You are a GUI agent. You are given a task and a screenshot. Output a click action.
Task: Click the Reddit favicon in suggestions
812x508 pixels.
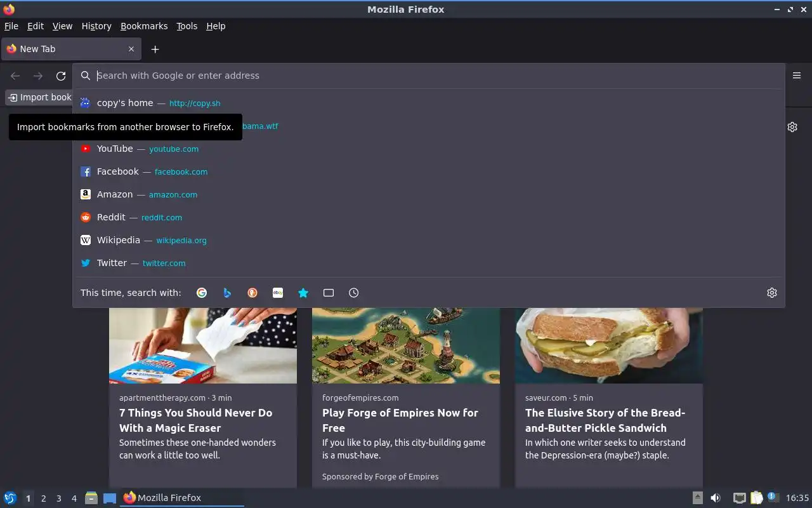pos(86,217)
